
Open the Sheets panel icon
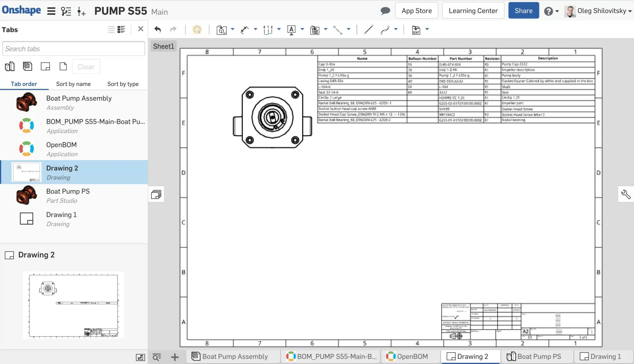tap(156, 194)
